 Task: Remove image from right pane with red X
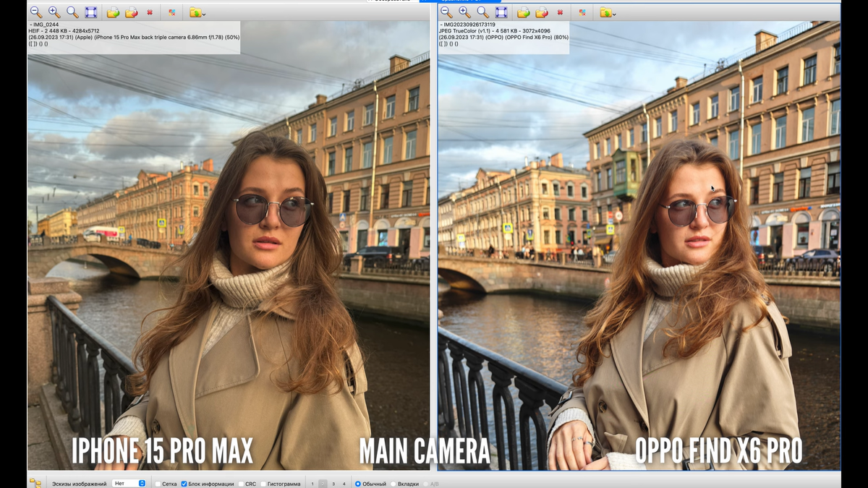pos(560,12)
